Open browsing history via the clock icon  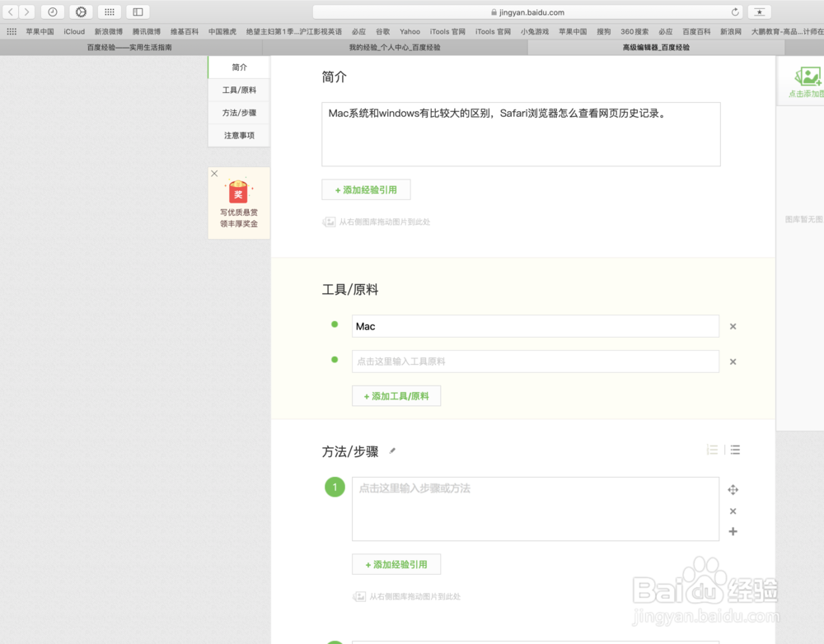52,12
